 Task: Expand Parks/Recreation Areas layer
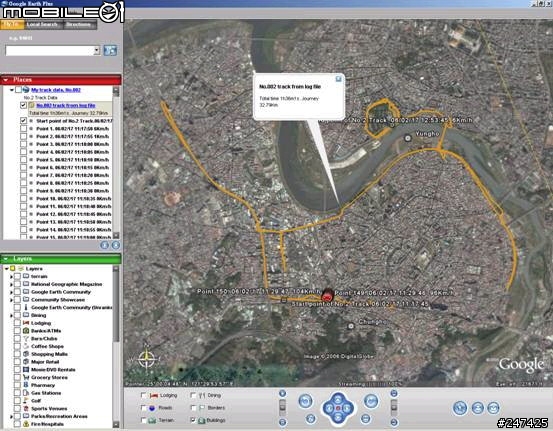coord(11,416)
